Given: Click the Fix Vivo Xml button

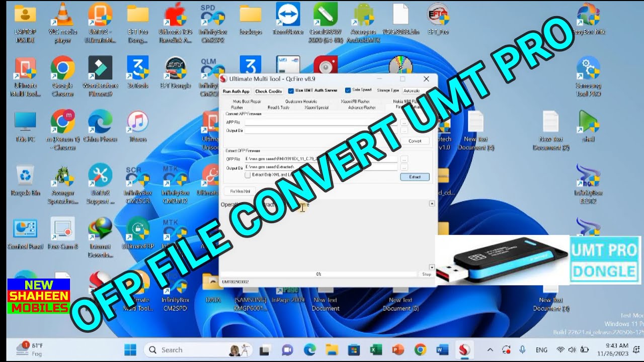Looking at the screenshot, I should point(239,191).
